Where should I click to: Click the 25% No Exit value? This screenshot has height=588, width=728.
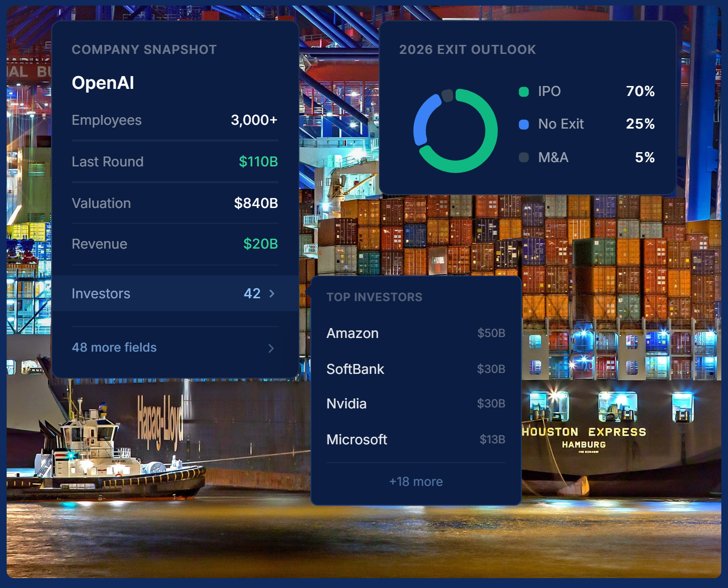click(x=640, y=124)
